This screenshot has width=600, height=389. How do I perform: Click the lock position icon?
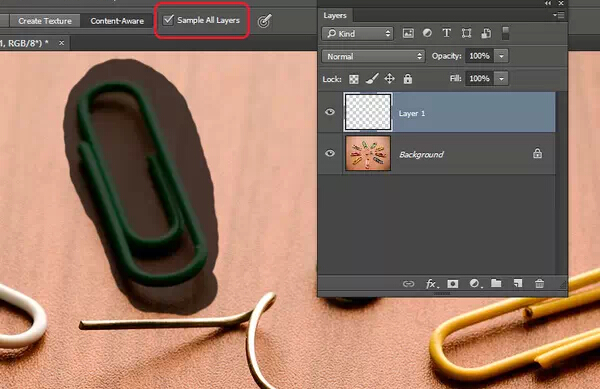(x=390, y=79)
